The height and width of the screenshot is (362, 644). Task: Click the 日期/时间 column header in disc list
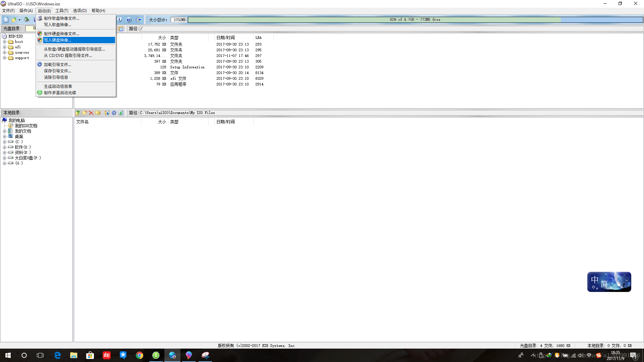[225, 38]
